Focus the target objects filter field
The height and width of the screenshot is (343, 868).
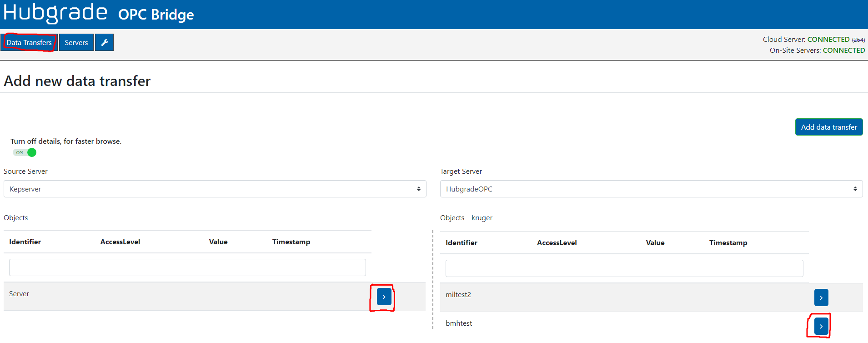point(624,268)
